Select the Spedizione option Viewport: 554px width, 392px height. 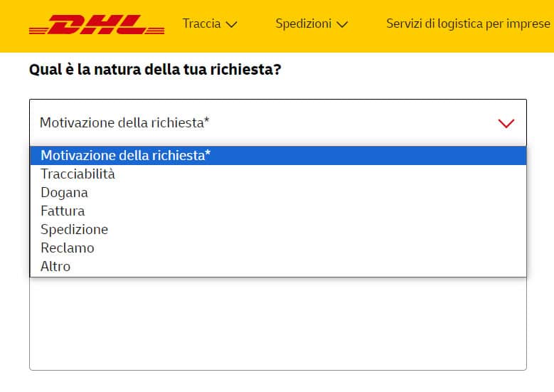pos(74,229)
